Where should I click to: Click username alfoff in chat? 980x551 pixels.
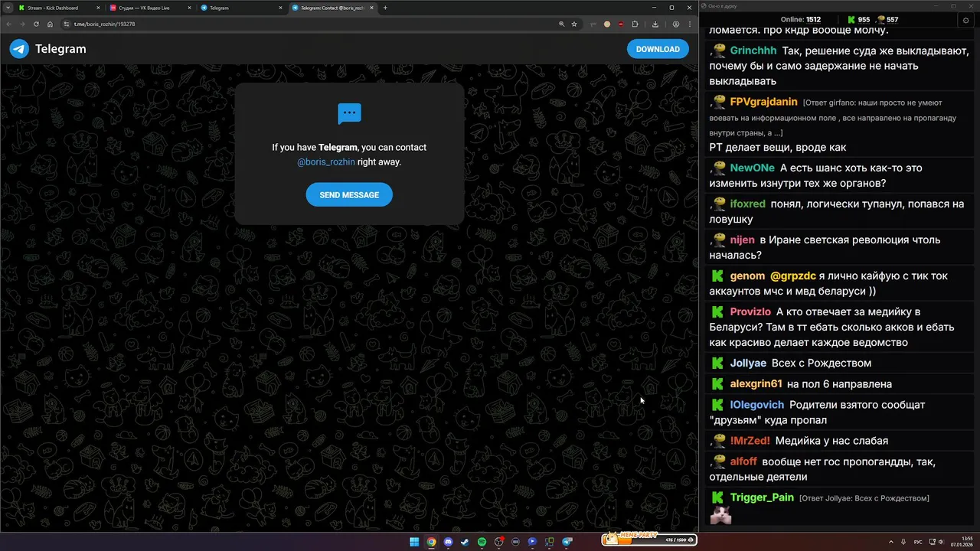[x=743, y=461]
